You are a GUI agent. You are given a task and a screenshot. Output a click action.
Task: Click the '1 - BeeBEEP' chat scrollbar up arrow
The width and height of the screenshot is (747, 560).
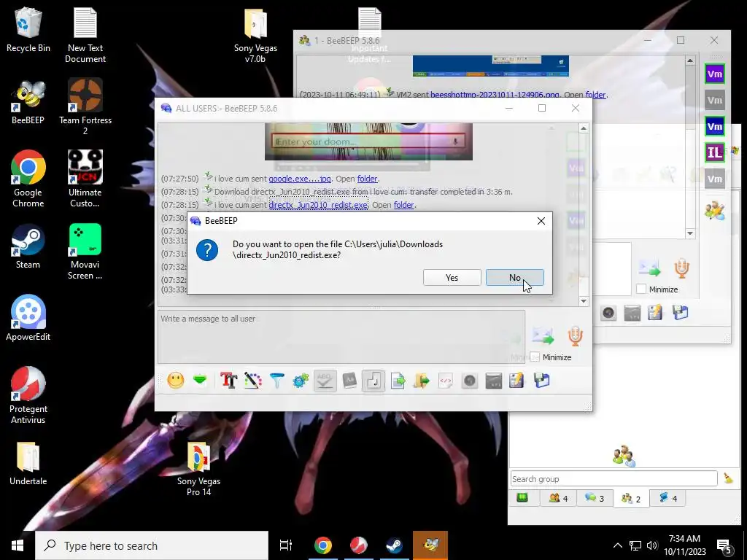click(690, 61)
